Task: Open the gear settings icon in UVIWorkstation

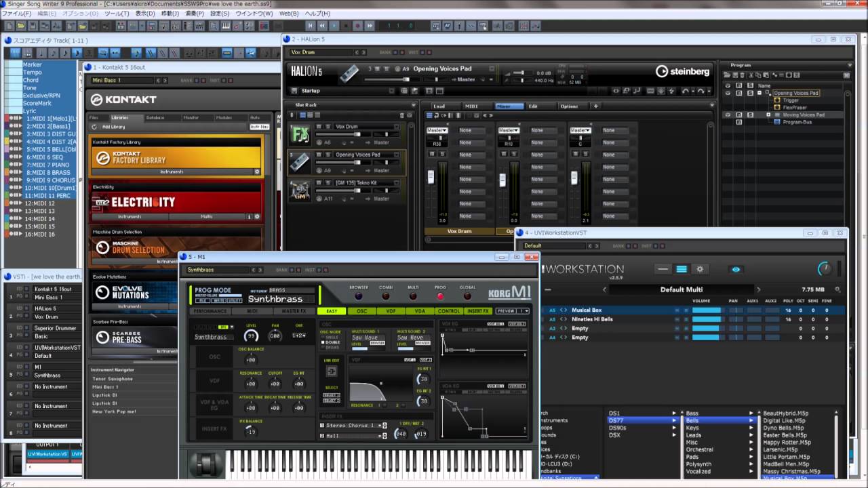Action: point(700,269)
